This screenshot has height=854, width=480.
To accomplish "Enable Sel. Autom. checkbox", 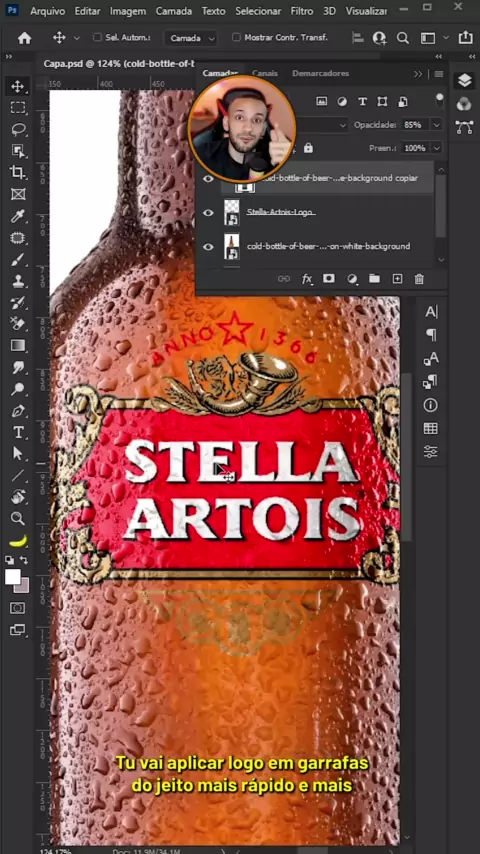I will pyautogui.click(x=98, y=37).
